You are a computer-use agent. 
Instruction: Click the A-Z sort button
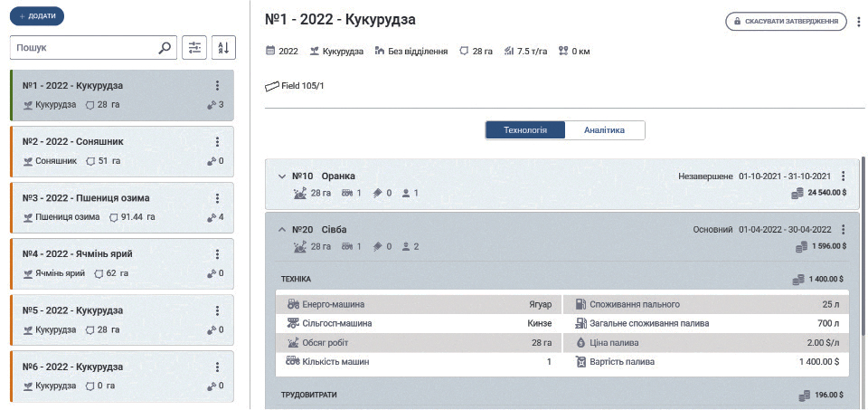[223, 48]
